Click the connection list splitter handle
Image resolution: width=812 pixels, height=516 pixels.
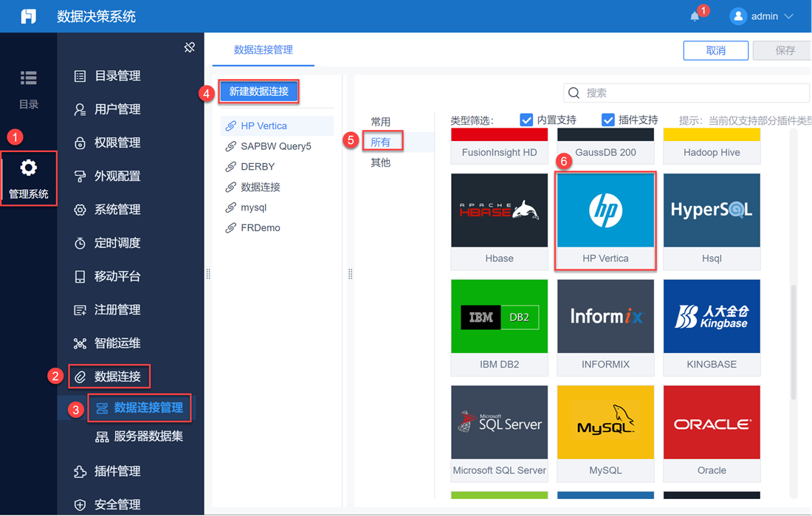(350, 274)
